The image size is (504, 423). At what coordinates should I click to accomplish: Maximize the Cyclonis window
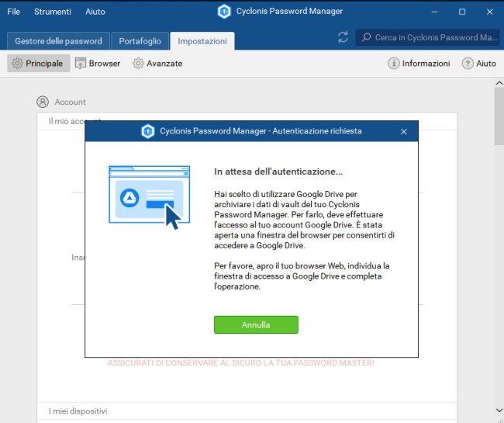tap(462, 12)
